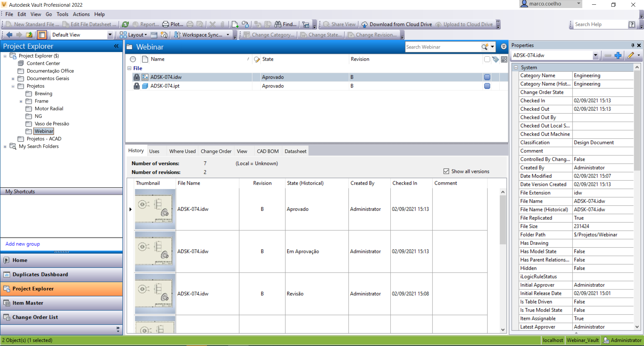Collapse the File group in file list
Viewport: 644px width, 346px height.
129,68
